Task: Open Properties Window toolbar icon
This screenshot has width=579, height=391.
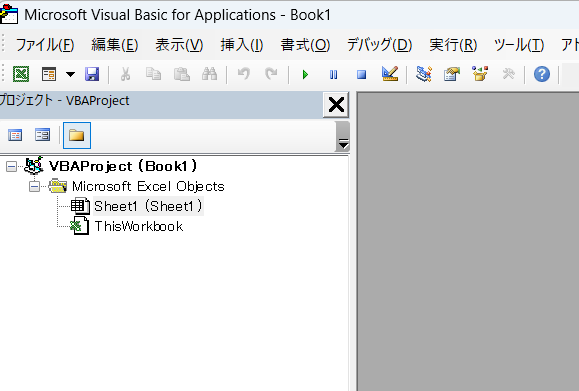Action: [x=452, y=74]
